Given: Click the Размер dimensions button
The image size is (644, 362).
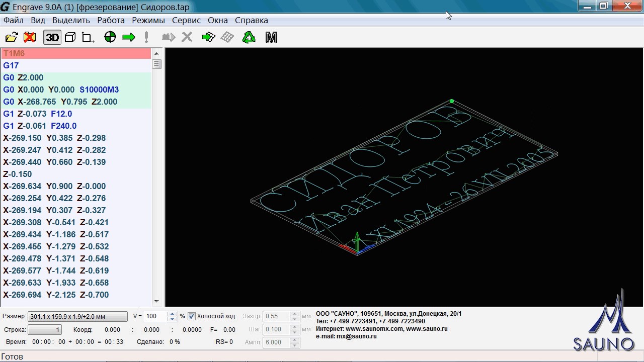Looking at the screenshot, I should tap(77, 316).
